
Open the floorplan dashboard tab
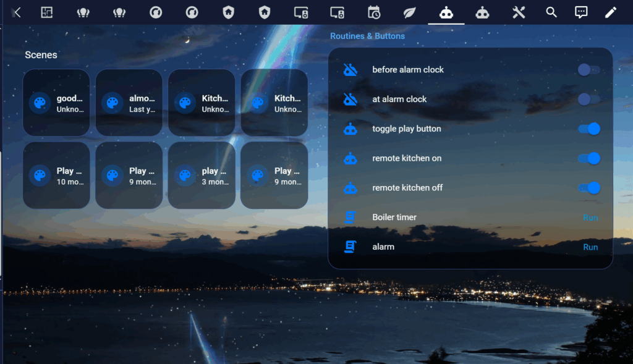(x=47, y=12)
